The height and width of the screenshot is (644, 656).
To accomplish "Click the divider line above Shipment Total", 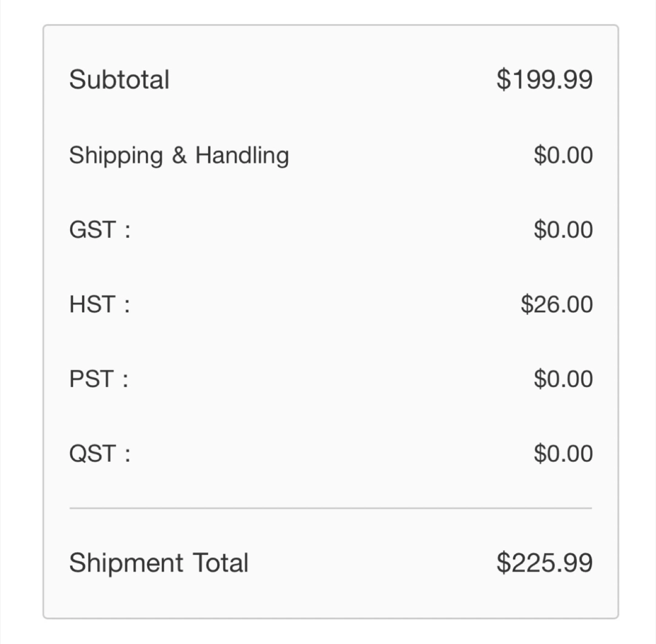I will coord(331,508).
